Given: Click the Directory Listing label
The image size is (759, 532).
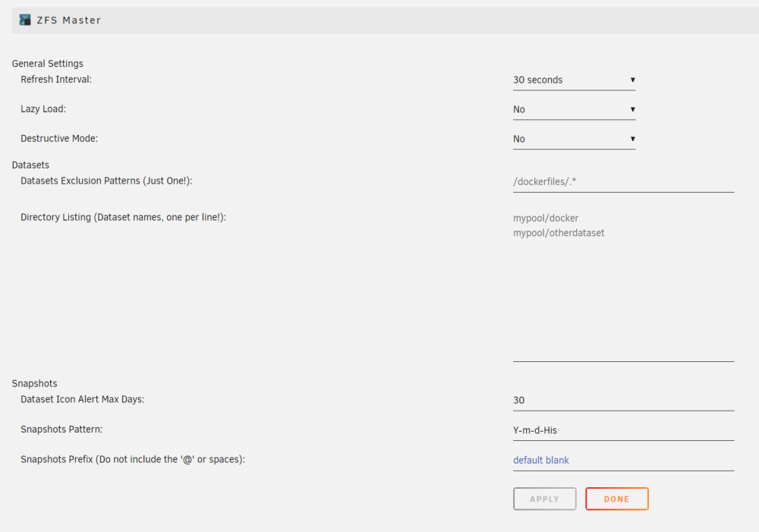Looking at the screenshot, I should pos(124,217).
